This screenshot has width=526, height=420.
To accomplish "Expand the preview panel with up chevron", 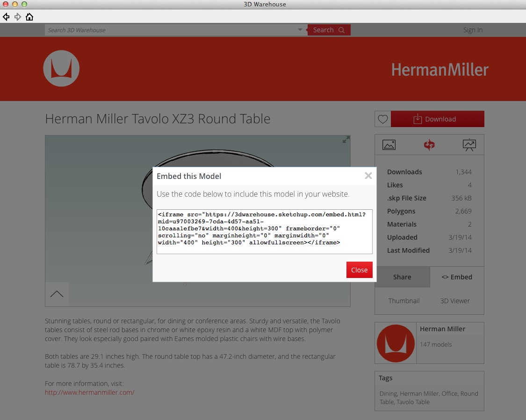I will click(57, 294).
